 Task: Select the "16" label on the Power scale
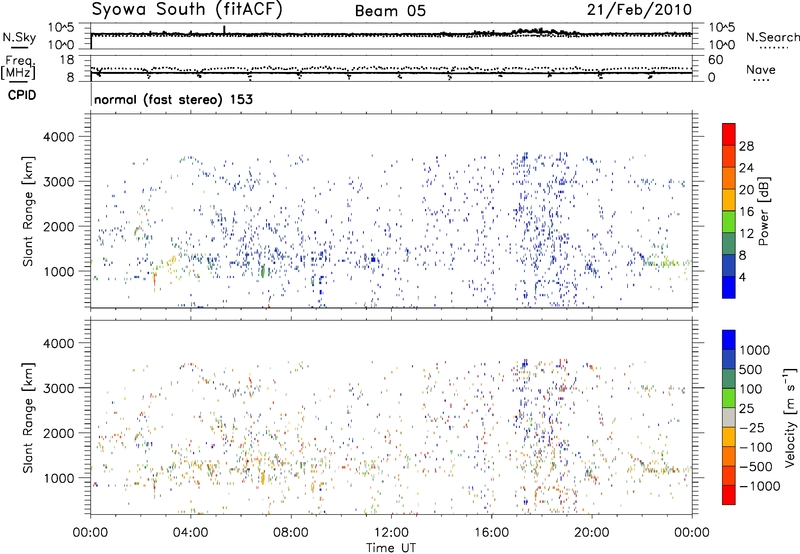(x=746, y=212)
